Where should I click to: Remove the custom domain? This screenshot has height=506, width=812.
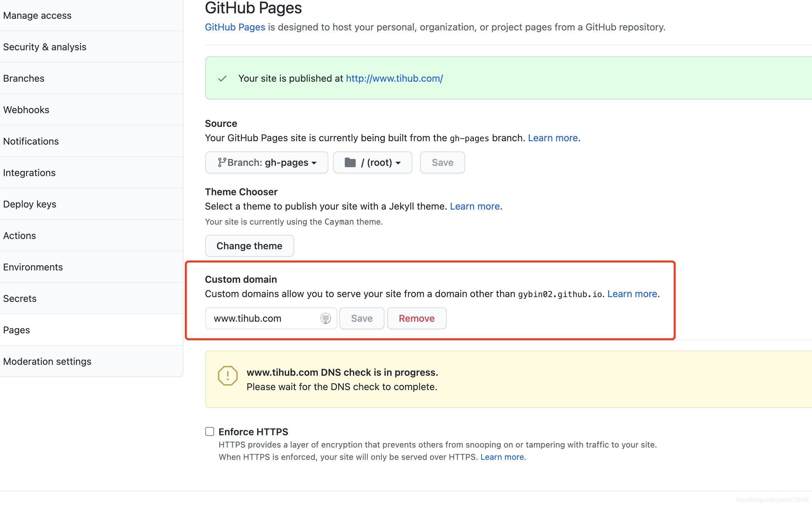(x=416, y=318)
